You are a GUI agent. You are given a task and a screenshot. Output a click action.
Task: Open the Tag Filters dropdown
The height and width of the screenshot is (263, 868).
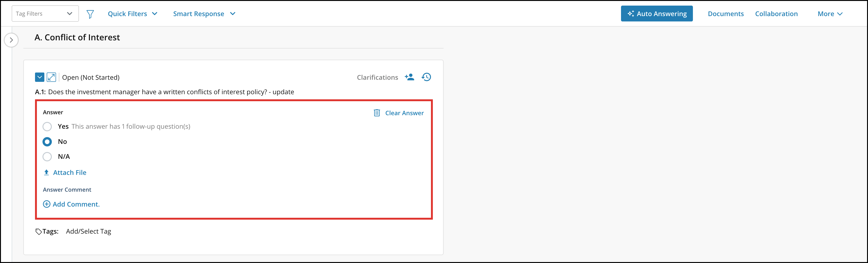pyautogui.click(x=45, y=14)
